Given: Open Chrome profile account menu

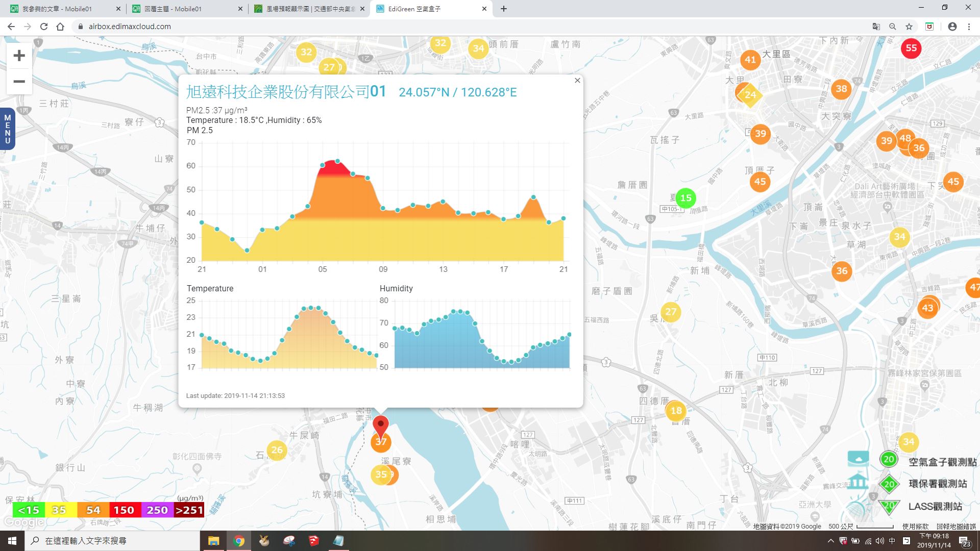Looking at the screenshot, I should tap(952, 27).
